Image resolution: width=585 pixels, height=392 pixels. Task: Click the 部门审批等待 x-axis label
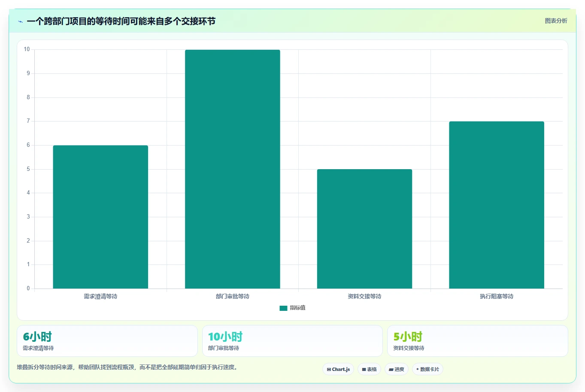[233, 296]
